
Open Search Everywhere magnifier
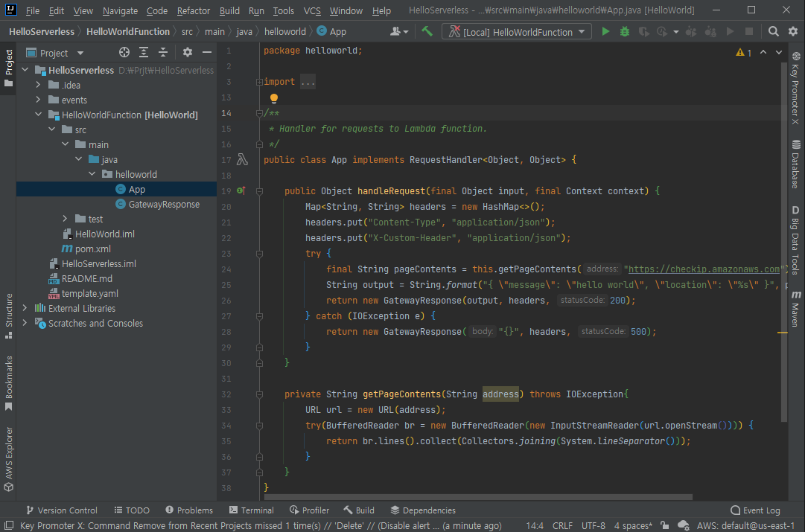773,32
